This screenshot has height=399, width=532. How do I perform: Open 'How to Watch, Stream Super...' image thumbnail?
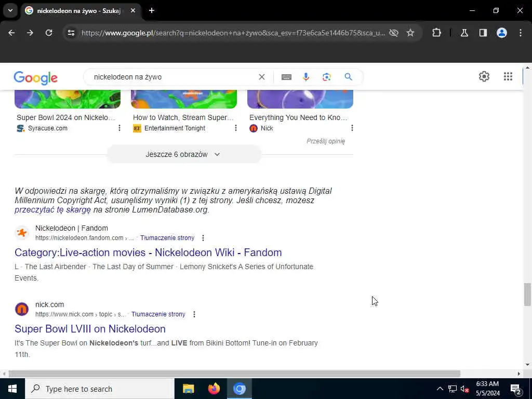(x=184, y=99)
